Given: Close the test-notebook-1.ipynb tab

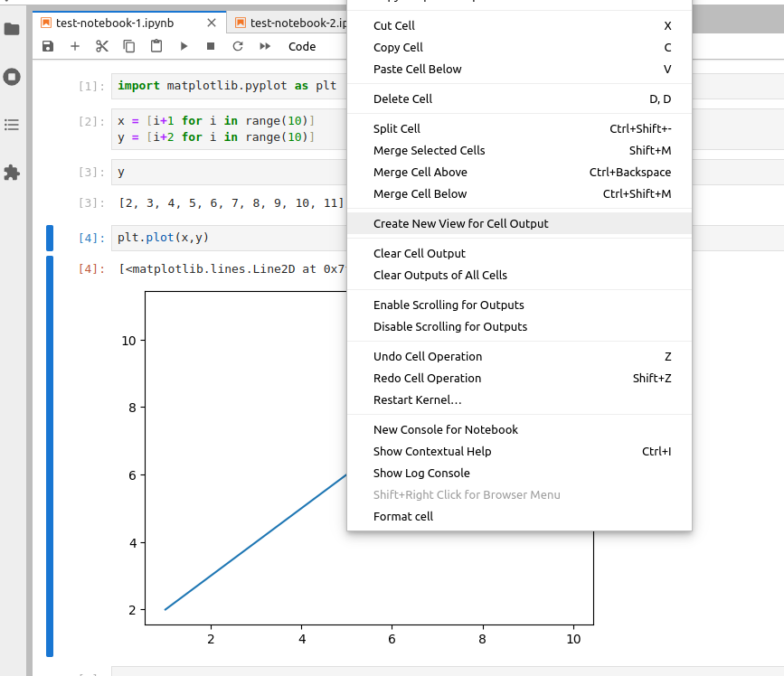Looking at the screenshot, I should (212, 23).
